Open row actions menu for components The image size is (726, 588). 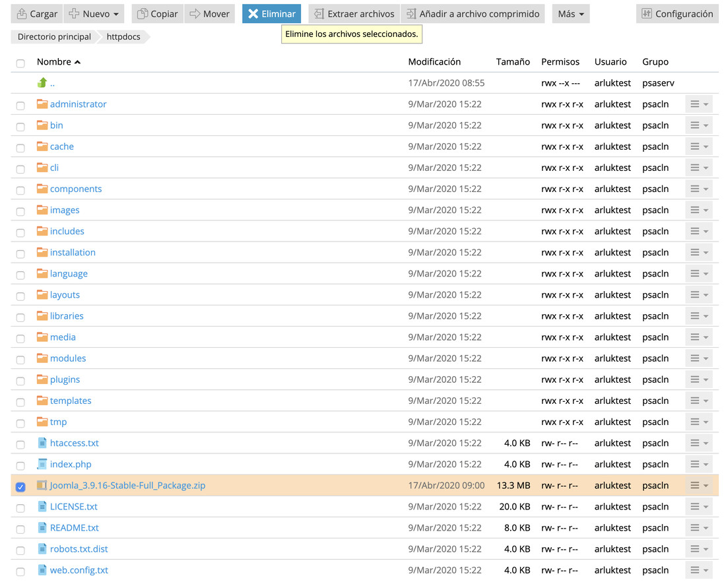coord(699,189)
